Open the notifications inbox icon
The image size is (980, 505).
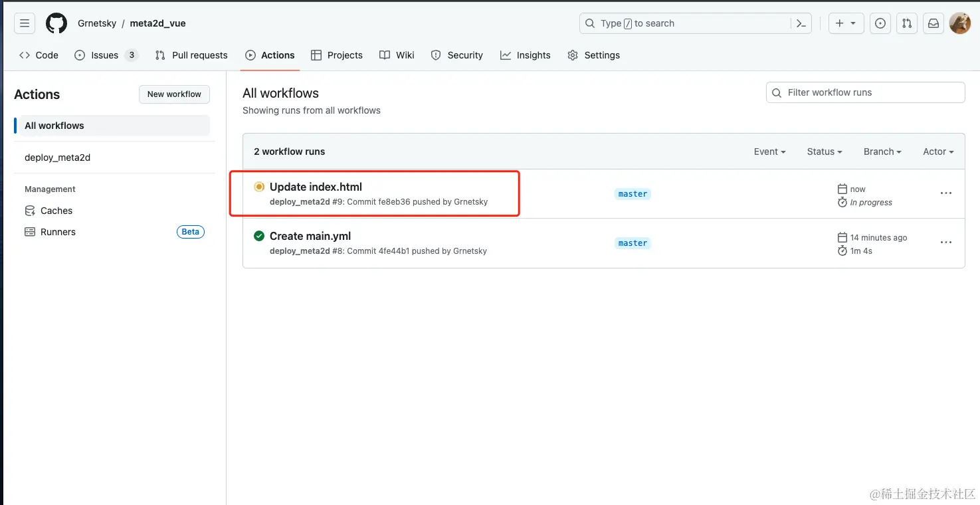tap(933, 23)
